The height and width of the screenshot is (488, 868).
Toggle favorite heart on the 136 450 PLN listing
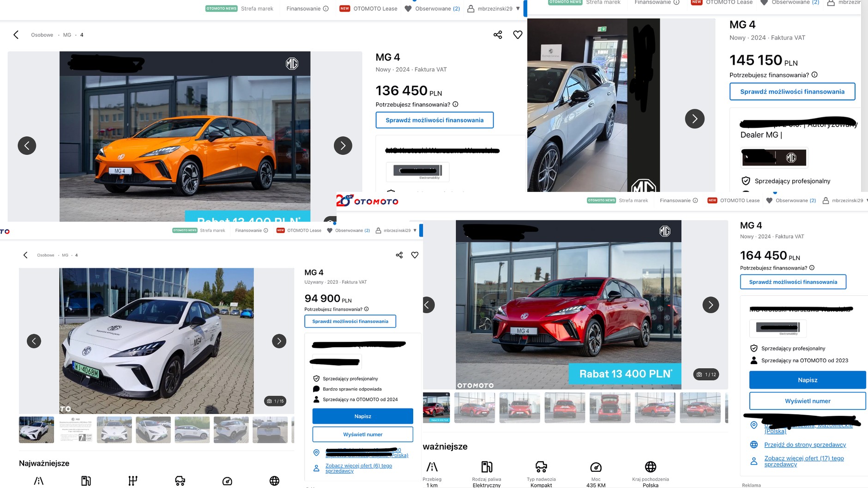coord(518,35)
